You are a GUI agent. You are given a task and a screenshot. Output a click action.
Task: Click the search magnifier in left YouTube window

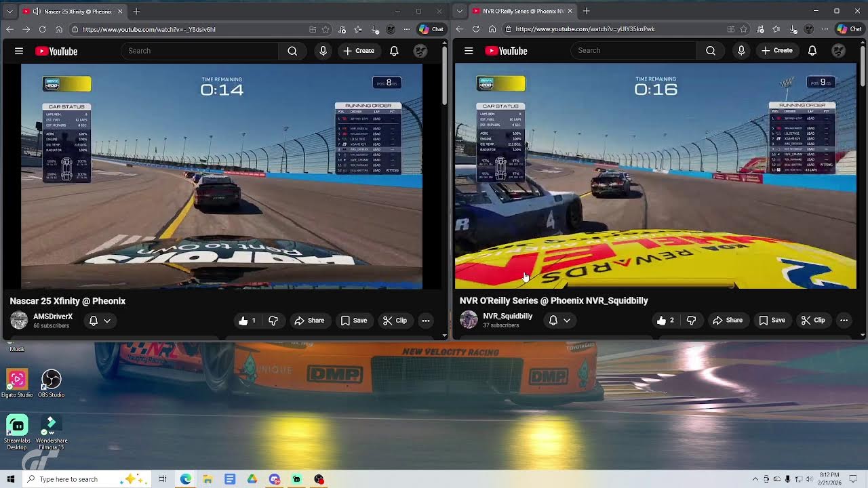292,51
